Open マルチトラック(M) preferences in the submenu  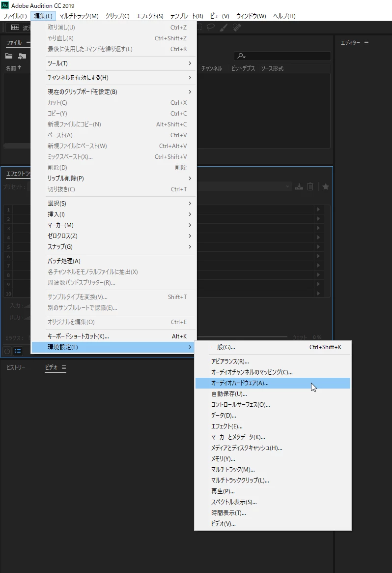tap(273, 470)
